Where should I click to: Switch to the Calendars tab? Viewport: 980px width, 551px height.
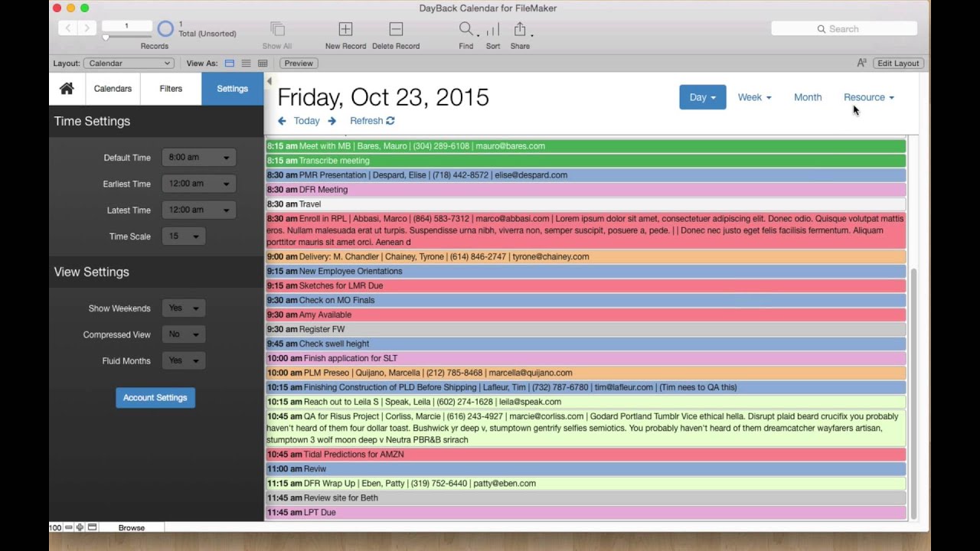[113, 89]
